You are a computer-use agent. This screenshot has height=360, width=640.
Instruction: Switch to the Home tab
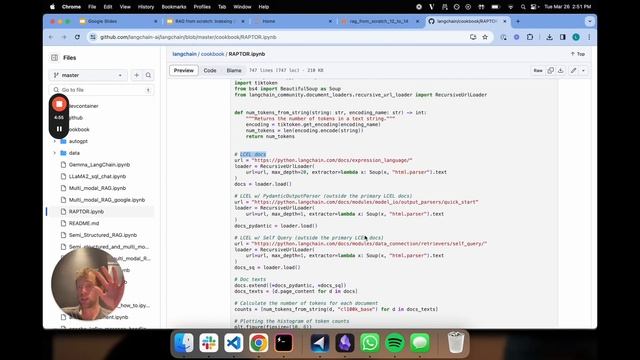pyautogui.click(x=293, y=21)
